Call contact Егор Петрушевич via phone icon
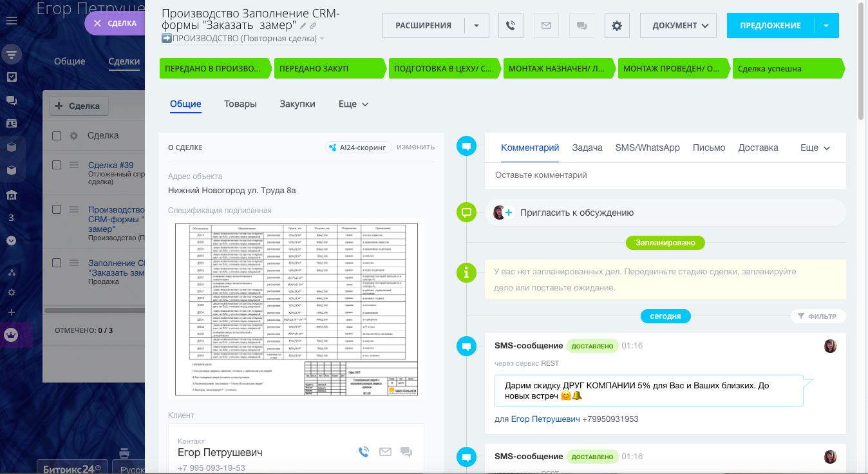868x474 pixels. pos(364,452)
